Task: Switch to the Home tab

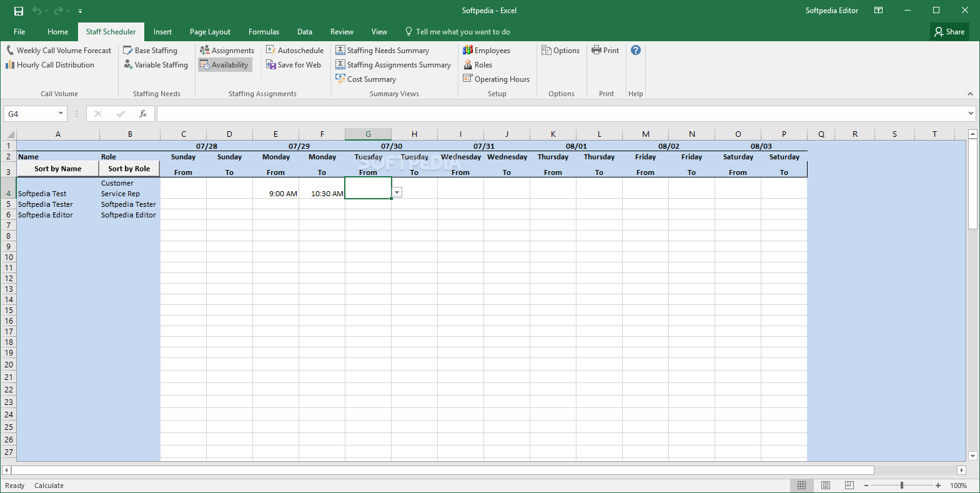Action: [x=58, y=32]
